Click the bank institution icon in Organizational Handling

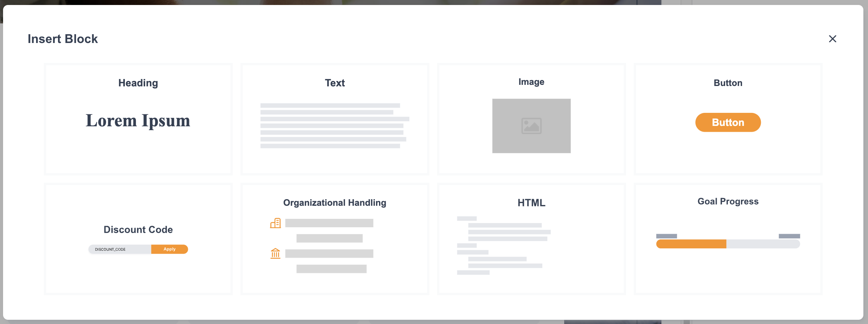[x=275, y=253]
